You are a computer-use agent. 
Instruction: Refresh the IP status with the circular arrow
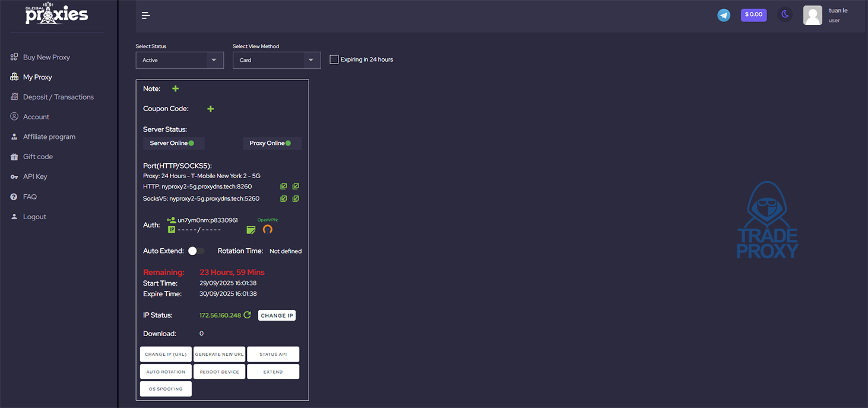pos(249,315)
